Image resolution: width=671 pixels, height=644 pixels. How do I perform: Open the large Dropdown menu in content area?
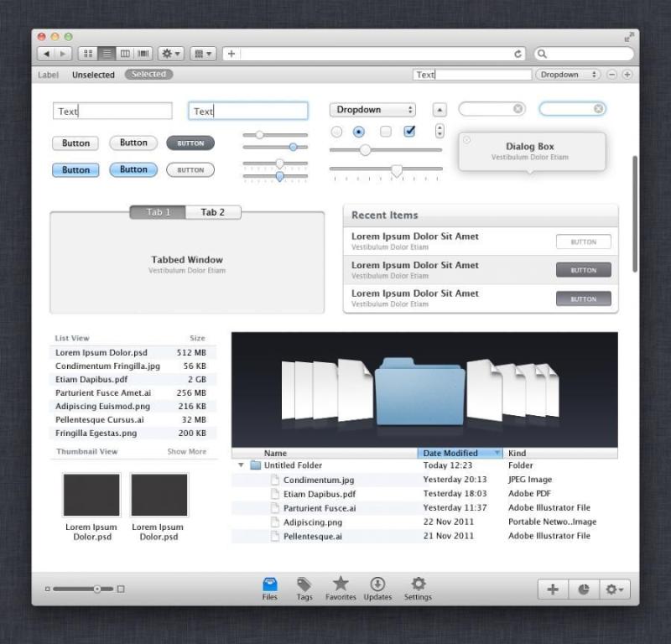pyautogui.click(x=372, y=110)
